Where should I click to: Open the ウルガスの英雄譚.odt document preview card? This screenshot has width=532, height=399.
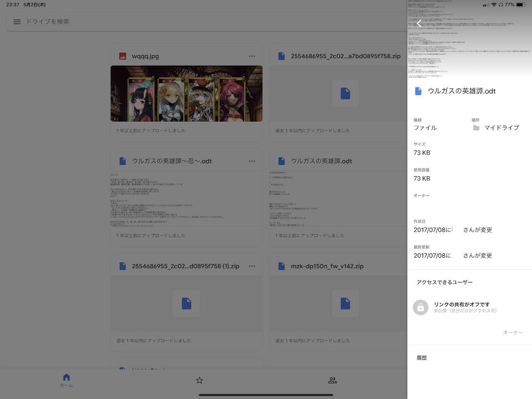[338, 198]
